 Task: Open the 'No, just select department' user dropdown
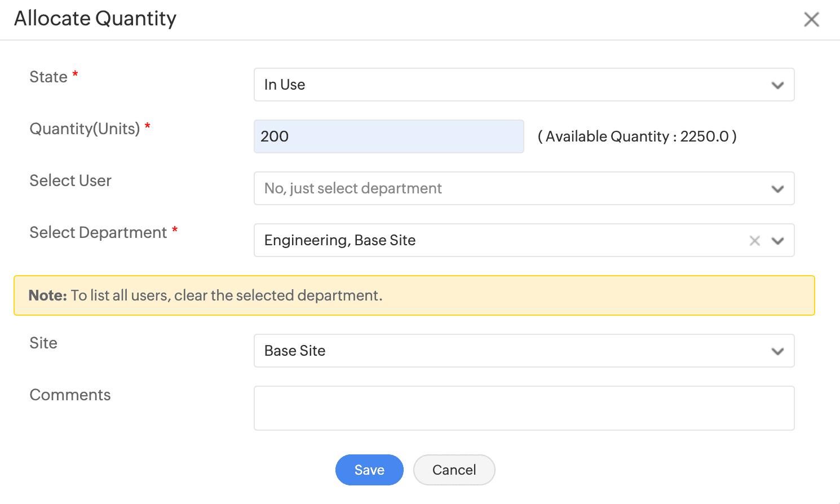507,188
